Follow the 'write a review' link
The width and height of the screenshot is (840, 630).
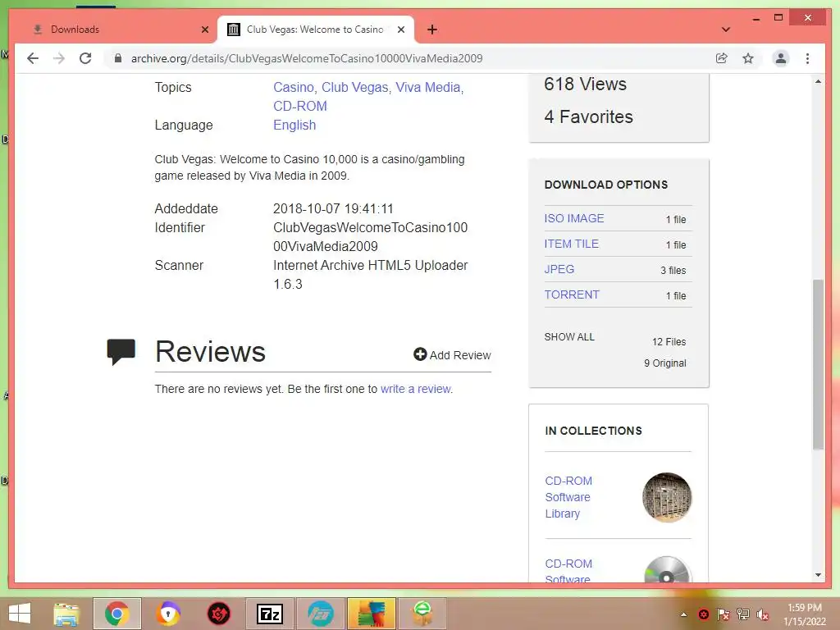point(416,389)
